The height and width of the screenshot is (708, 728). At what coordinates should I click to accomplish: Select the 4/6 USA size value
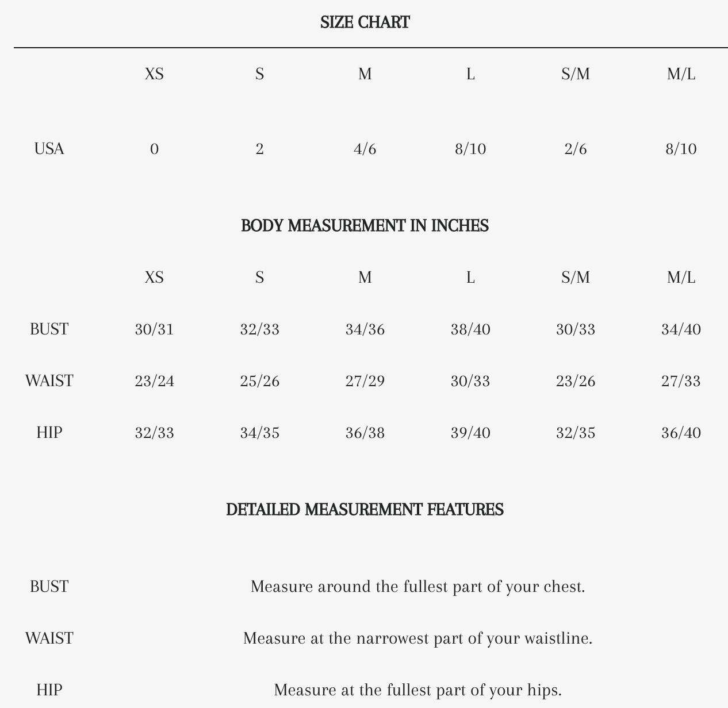click(x=365, y=149)
